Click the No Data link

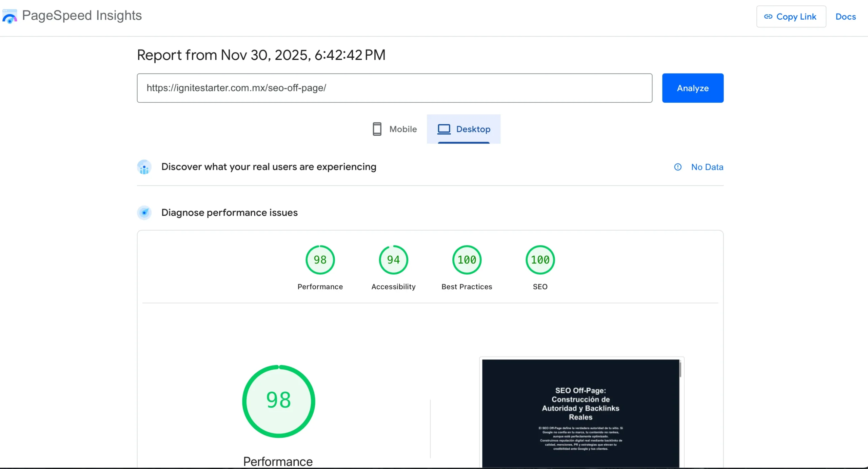pyautogui.click(x=707, y=167)
